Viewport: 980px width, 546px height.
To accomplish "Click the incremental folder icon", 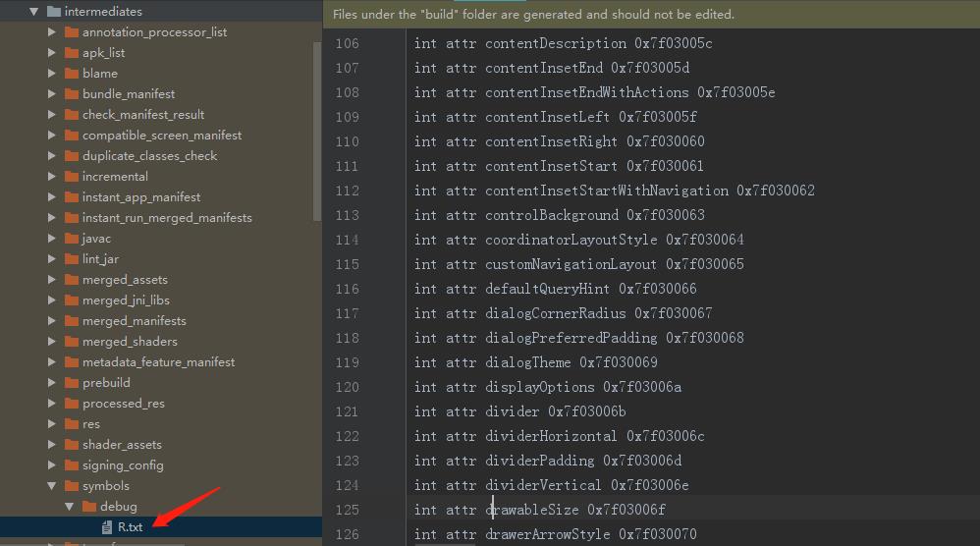I will (x=72, y=176).
